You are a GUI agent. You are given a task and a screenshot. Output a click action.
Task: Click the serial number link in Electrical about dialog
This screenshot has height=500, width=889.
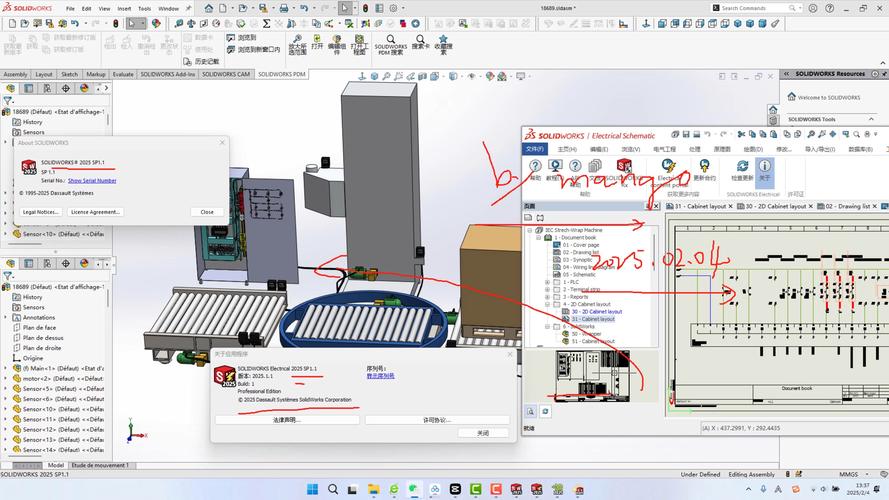pyautogui.click(x=380, y=376)
